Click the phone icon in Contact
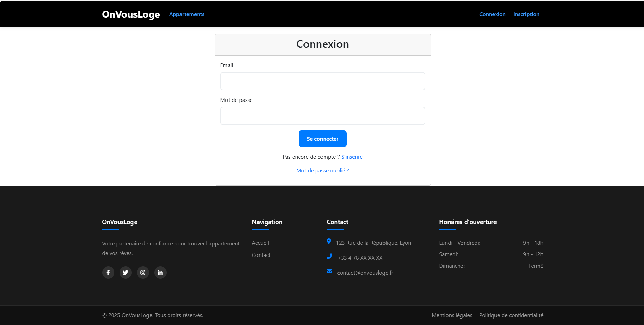Image resolution: width=644 pixels, height=325 pixels. coord(329,257)
